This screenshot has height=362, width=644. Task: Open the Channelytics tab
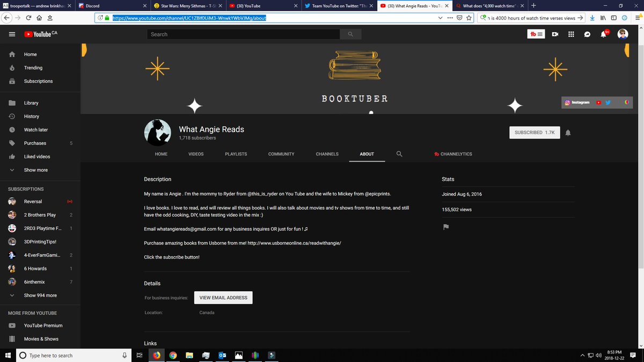[453, 154]
